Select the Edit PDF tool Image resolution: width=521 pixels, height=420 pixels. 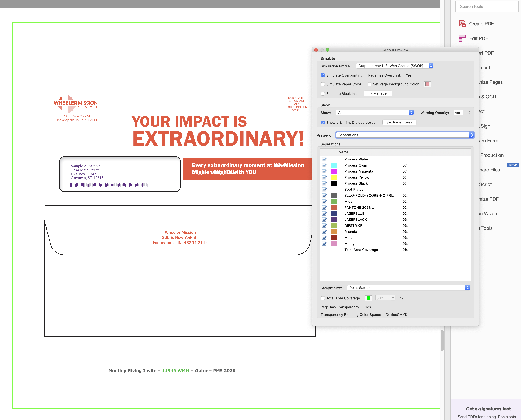pyautogui.click(x=478, y=38)
